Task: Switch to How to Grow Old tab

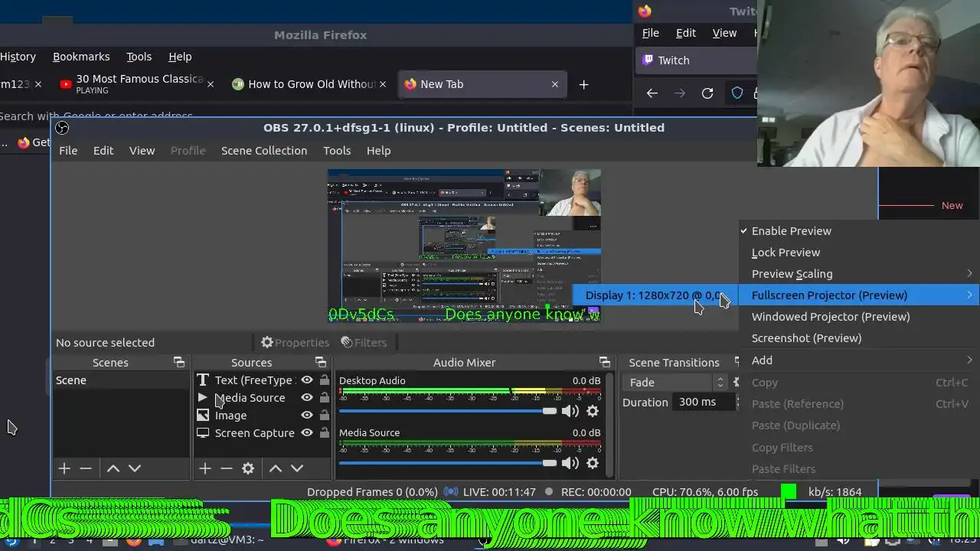Action: pyautogui.click(x=310, y=84)
